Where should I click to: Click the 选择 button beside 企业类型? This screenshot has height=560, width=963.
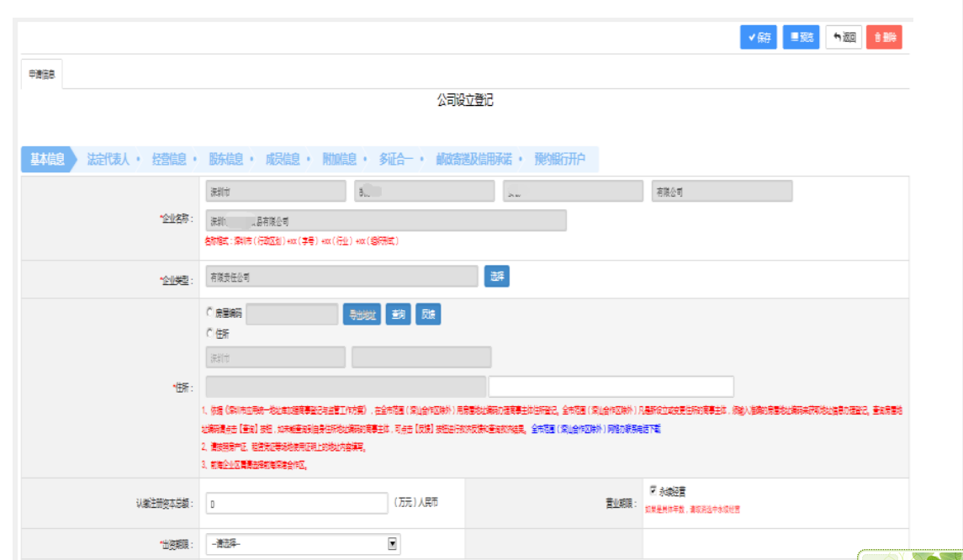click(x=496, y=277)
